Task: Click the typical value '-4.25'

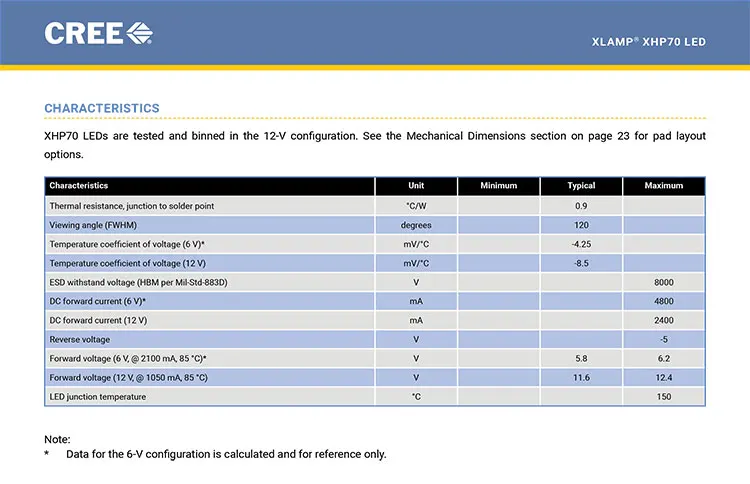Action: click(x=581, y=244)
